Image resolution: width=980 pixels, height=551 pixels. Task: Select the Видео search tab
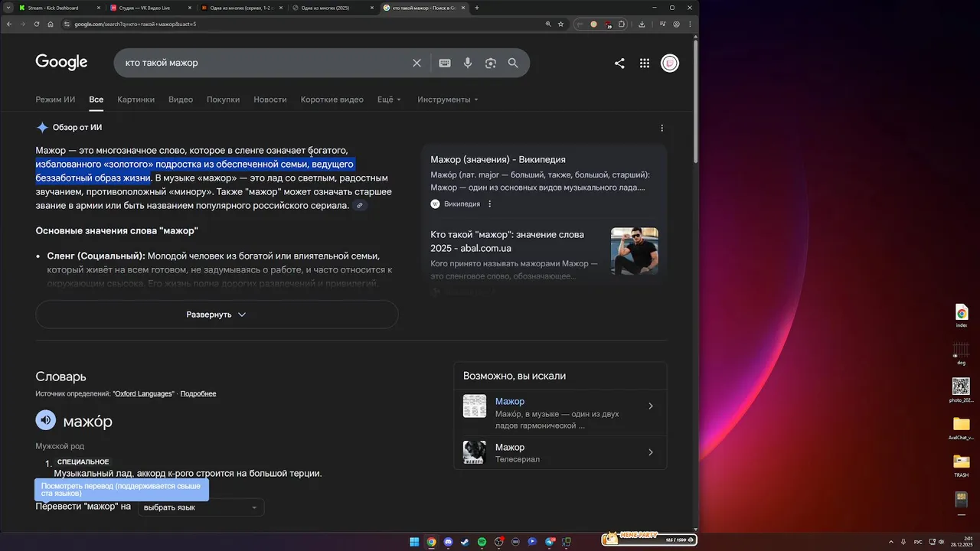pos(181,99)
